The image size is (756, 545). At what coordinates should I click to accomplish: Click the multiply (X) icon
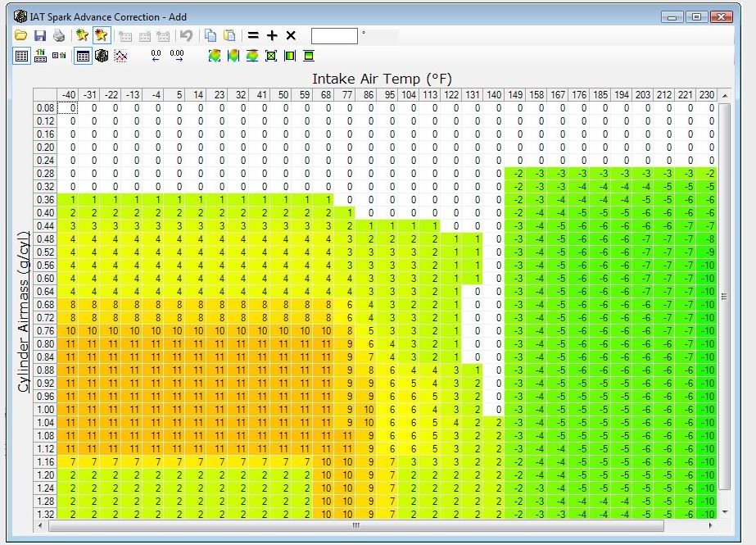click(291, 35)
